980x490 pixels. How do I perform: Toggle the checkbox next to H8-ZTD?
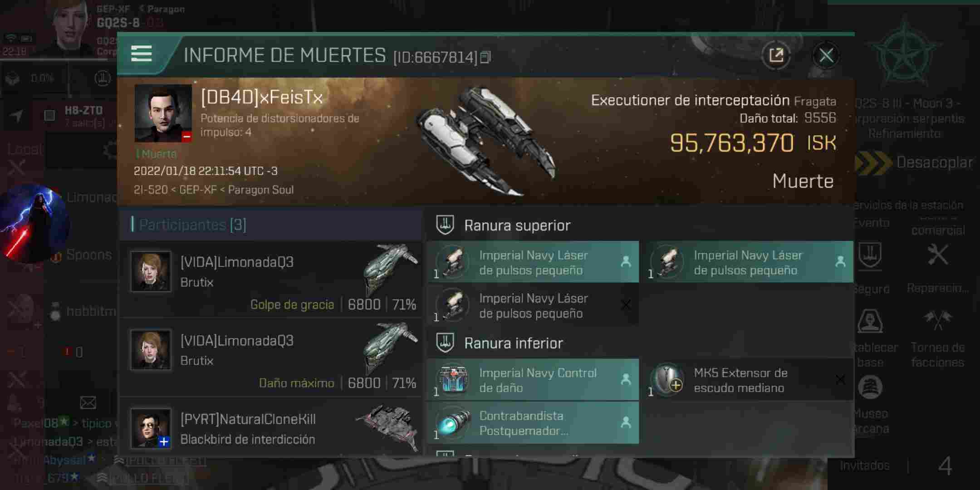(49, 115)
